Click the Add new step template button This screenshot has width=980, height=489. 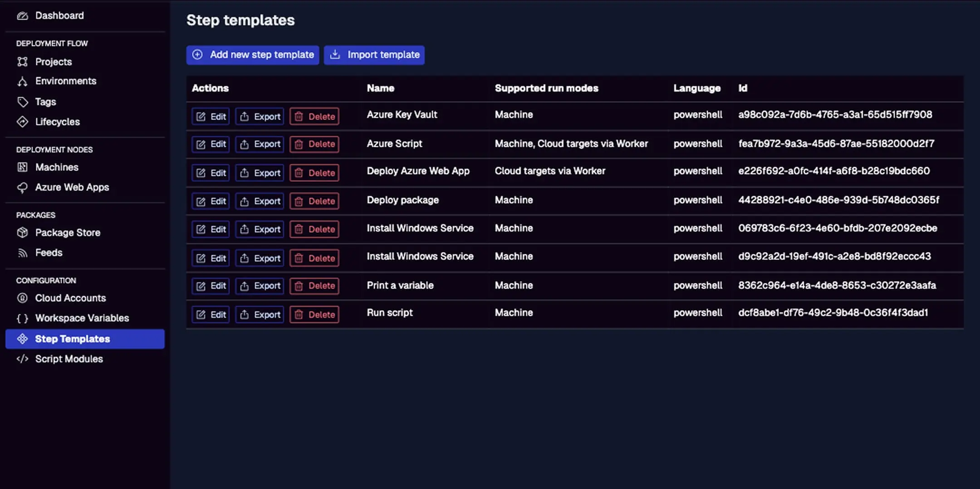[x=252, y=54]
